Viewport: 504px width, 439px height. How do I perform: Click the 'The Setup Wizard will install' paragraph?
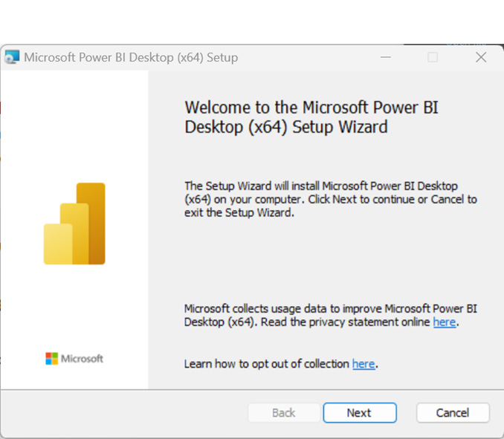coord(331,199)
